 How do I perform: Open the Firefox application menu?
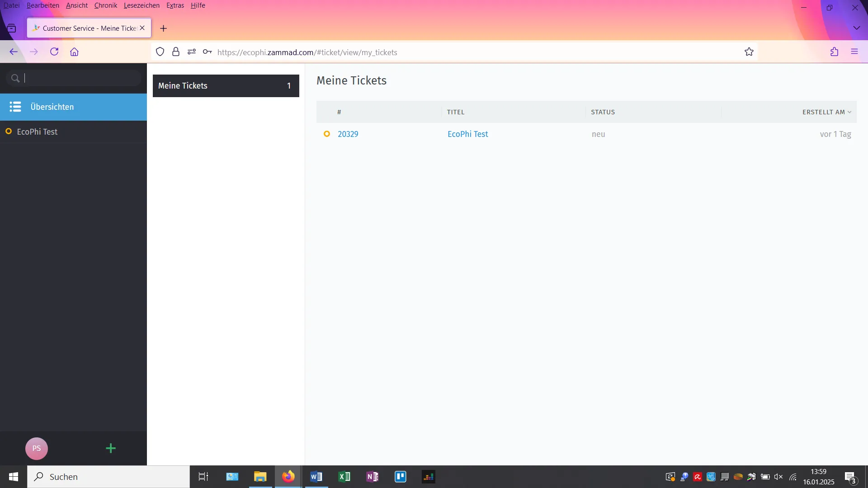[x=855, y=52]
